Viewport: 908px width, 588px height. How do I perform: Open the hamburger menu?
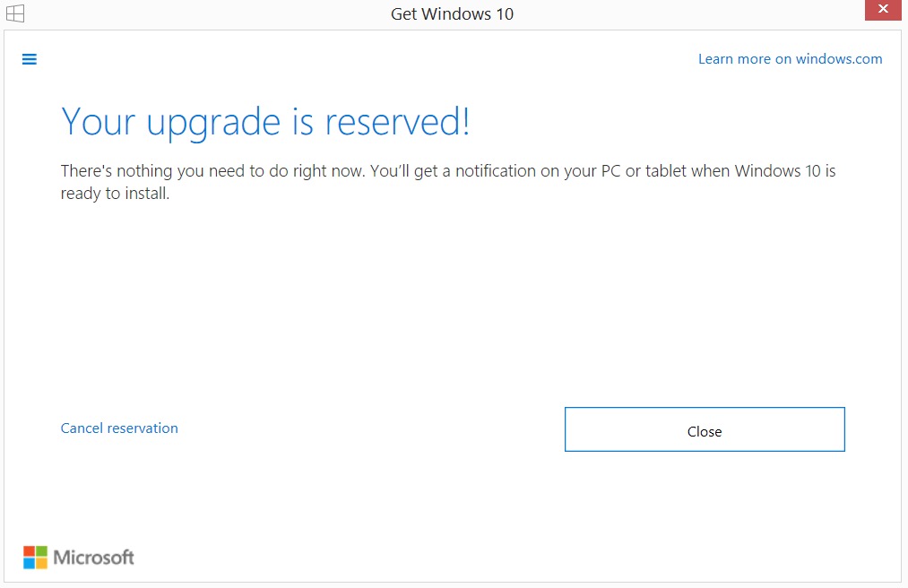click(x=30, y=59)
